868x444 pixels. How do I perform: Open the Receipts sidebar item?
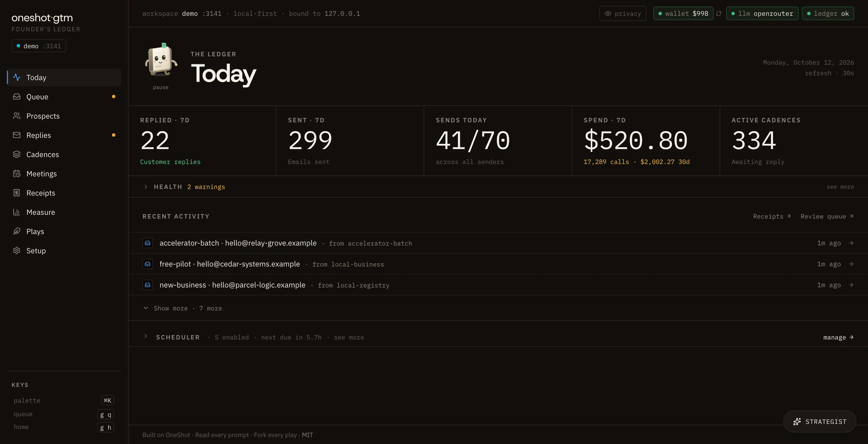click(64, 192)
